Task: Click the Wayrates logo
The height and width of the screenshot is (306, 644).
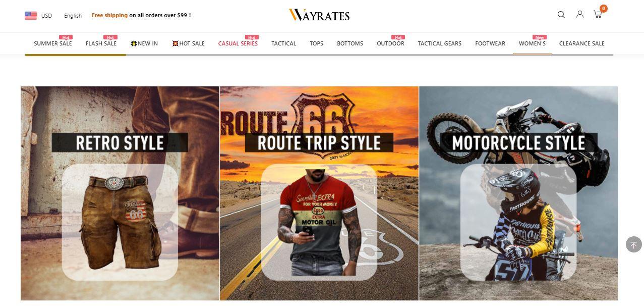Action: (x=319, y=15)
